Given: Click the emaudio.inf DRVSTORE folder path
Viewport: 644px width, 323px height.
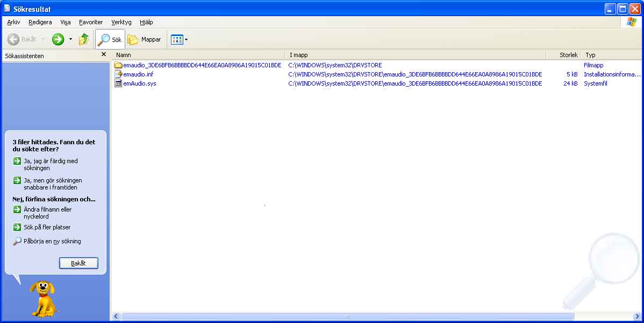Looking at the screenshot, I should tap(415, 74).
